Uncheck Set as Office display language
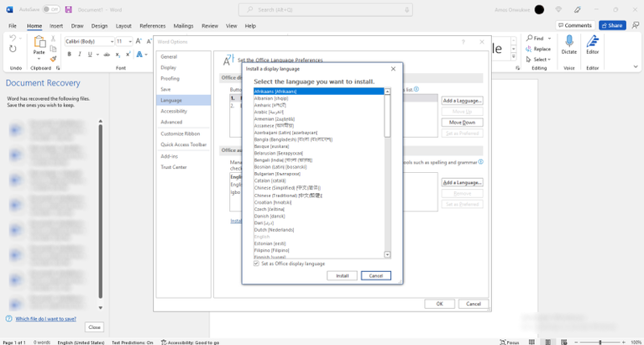The width and height of the screenshot is (644, 345). [x=256, y=264]
